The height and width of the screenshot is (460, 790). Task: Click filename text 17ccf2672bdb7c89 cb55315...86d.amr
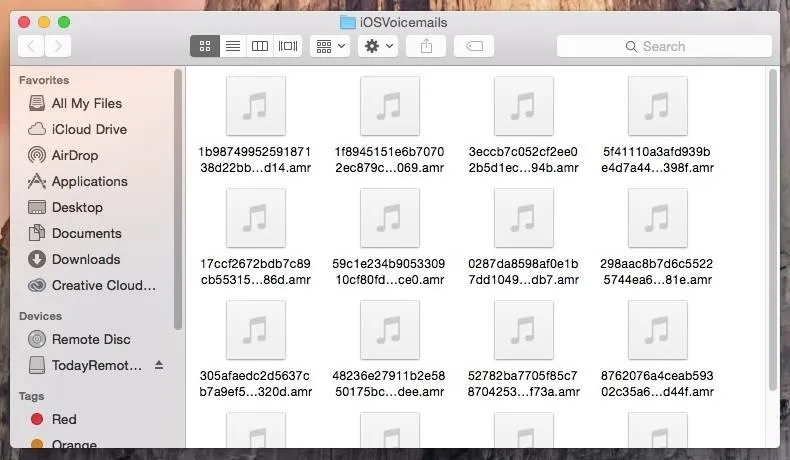point(255,272)
